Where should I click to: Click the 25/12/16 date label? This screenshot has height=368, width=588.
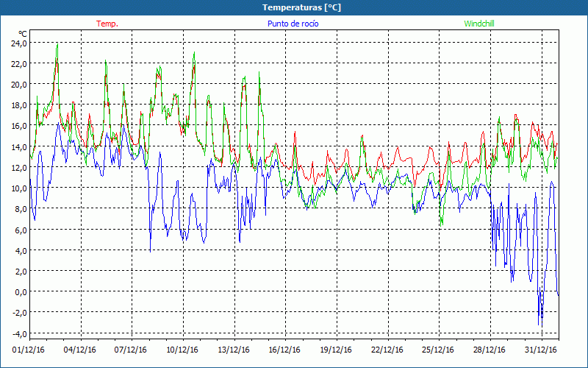click(438, 350)
